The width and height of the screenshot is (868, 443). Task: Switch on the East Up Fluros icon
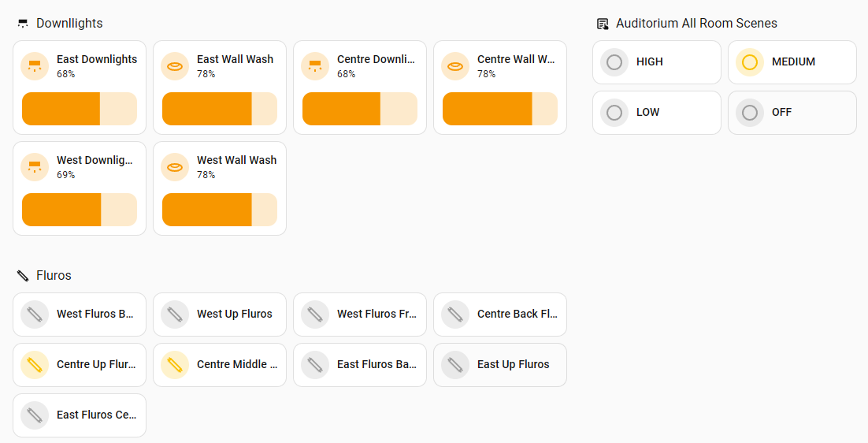click(455, 365)
